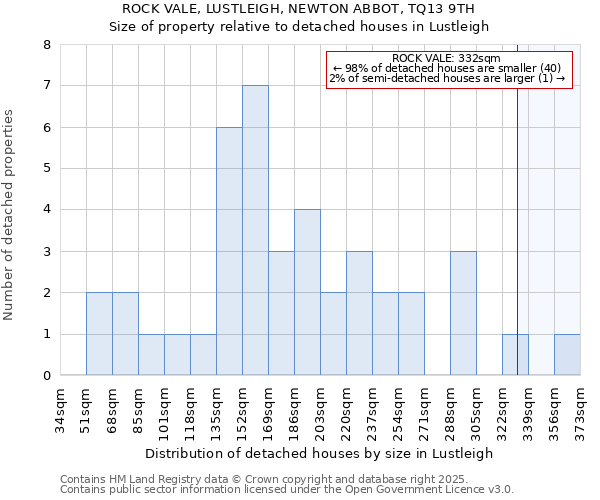Click the tallest bar at 152sqm to 169sqm
The width and height of the screenshot is (600, 500).
pos(255,230)
